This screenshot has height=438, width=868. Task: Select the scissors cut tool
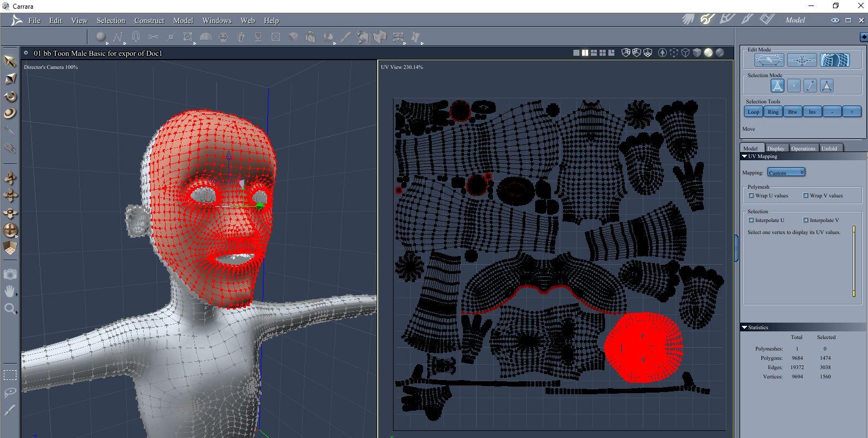click(153, 37)
